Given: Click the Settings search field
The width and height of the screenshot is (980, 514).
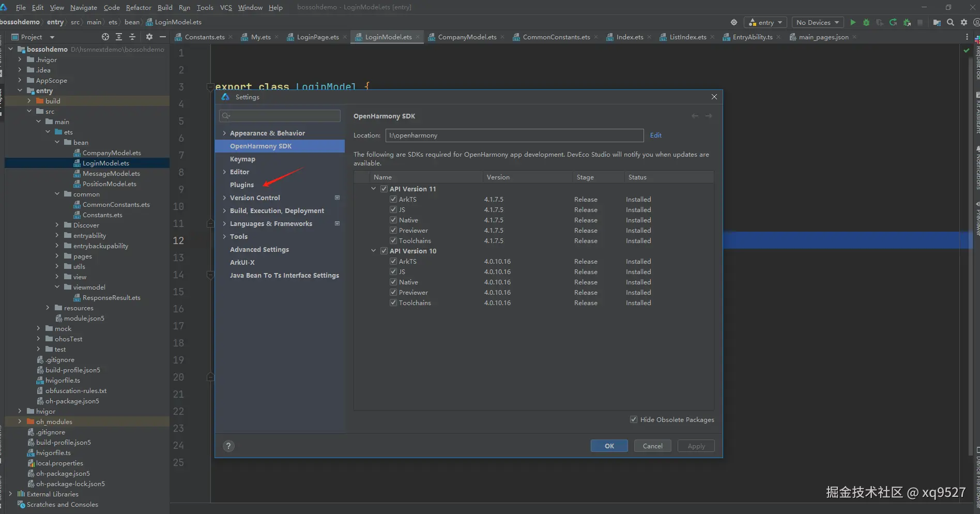Looking at the screenshot, I should (x=280, y=115).
